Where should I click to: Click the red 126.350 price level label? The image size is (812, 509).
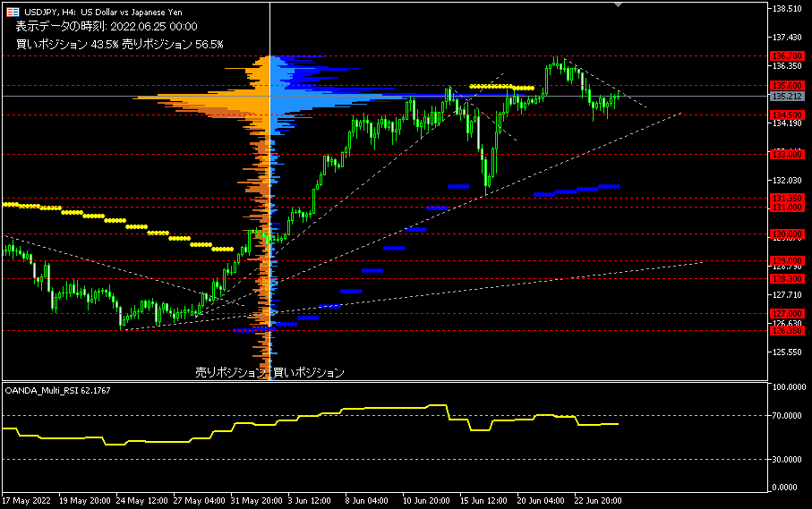[787, 331]
